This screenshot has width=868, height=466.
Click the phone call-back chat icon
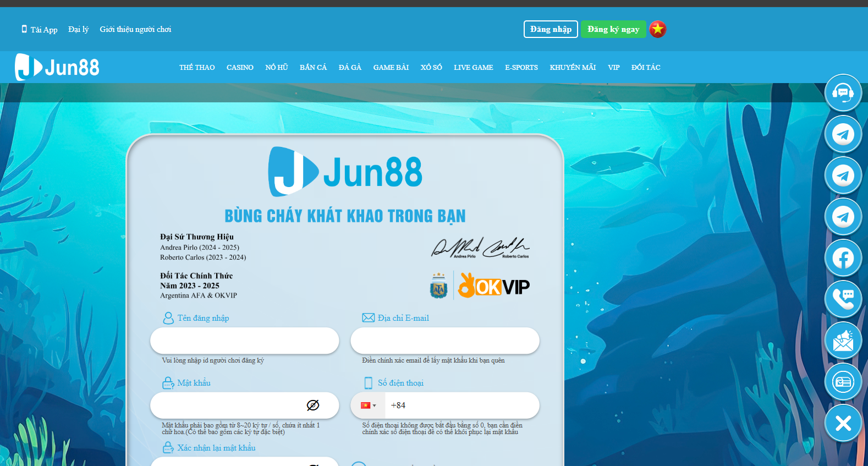pyautogui.click(x=843, y=299)
